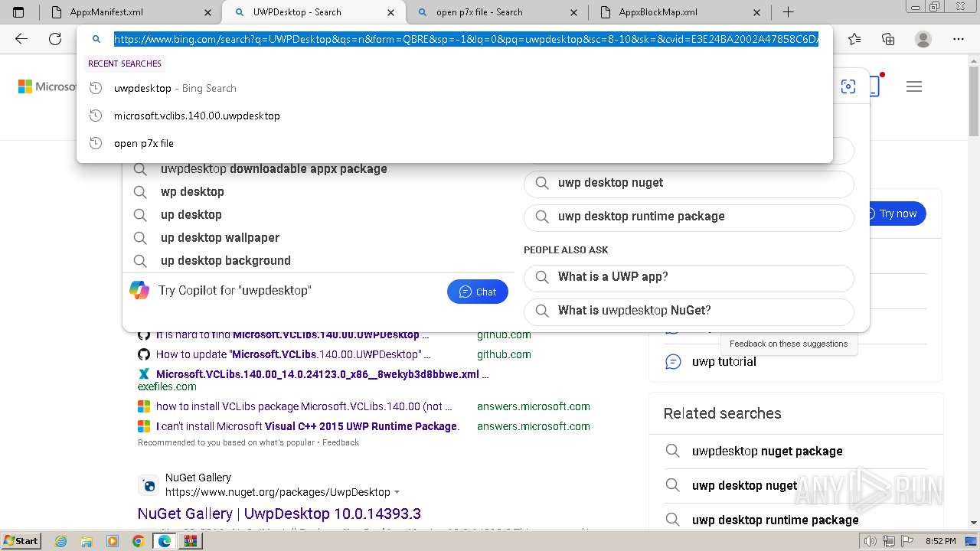Click 'uwp desktop nuget' in Related searches

(x=744, y=485)
